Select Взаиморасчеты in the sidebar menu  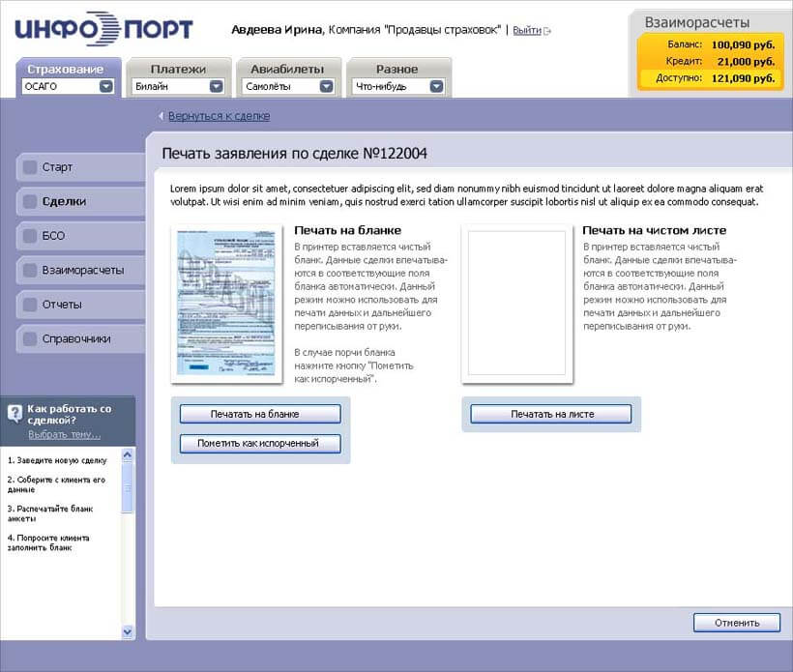(x=82, y=271)
